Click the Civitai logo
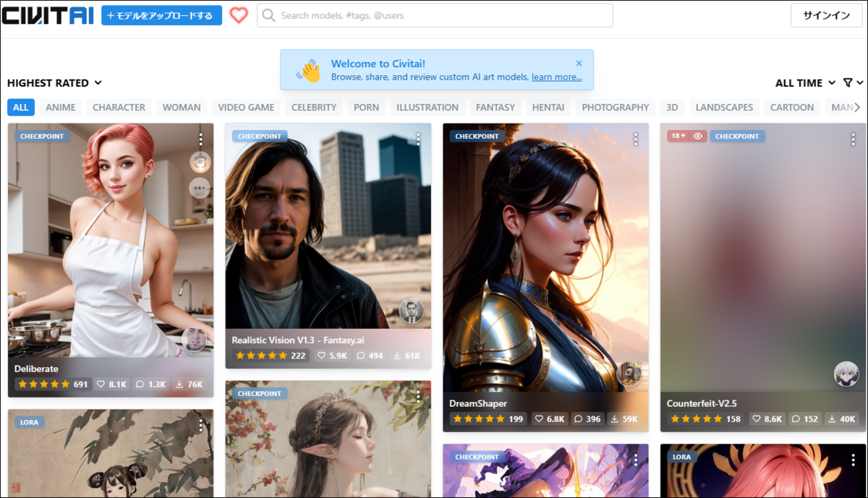868x498 pixels. coord(48,15)
